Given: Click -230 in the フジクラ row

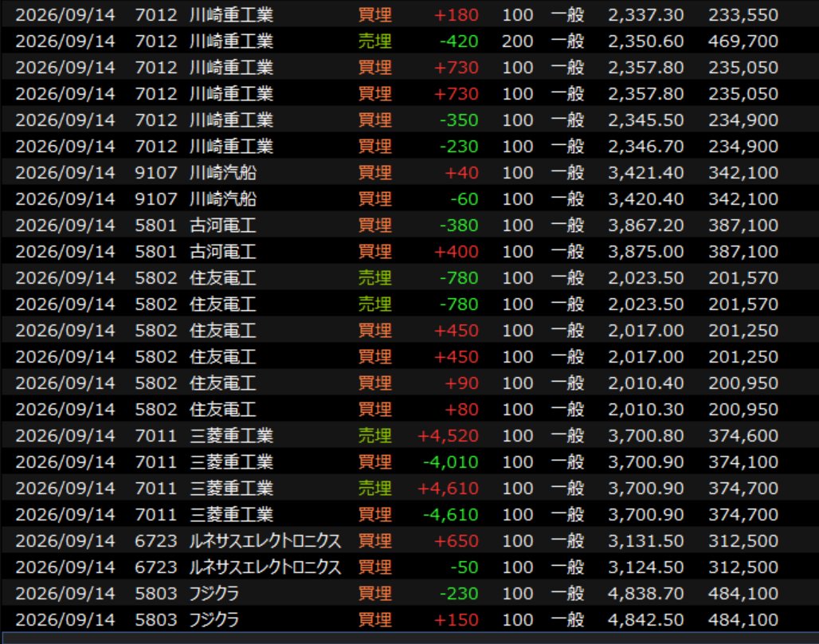Looking at the screenshot, I should [x=459, y=593].
